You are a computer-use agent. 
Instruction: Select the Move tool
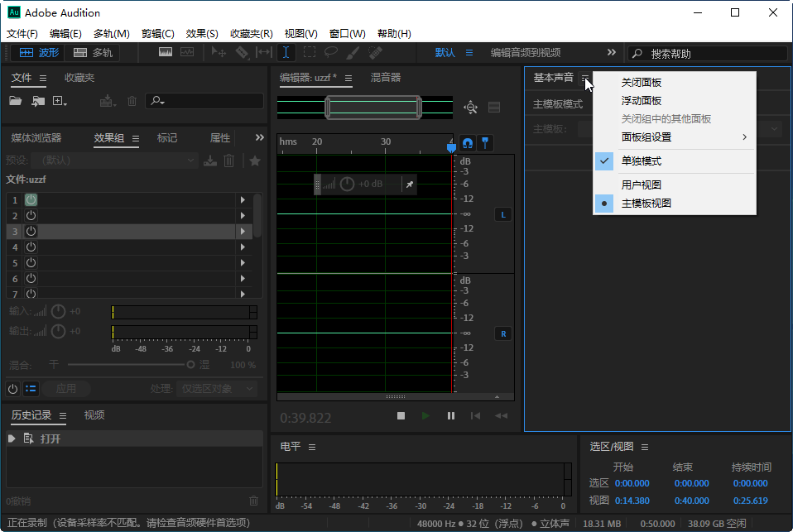pos(219,52)
